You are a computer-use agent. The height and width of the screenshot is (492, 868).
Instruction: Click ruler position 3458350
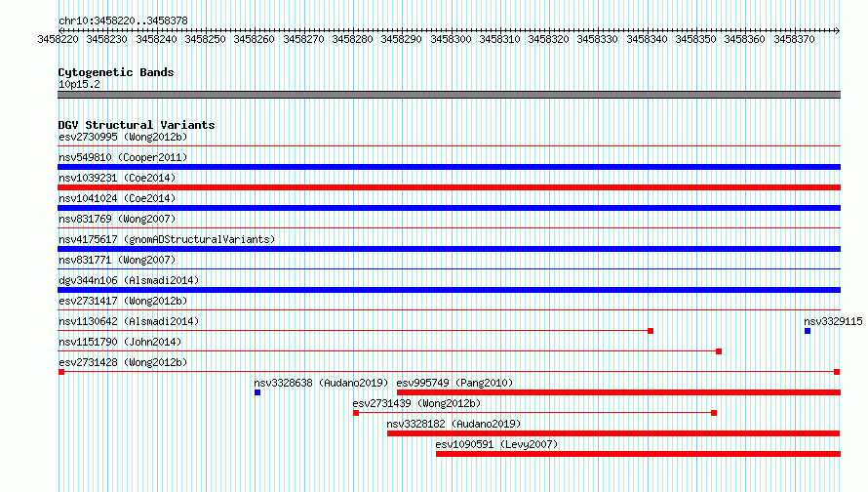(695, 39)
